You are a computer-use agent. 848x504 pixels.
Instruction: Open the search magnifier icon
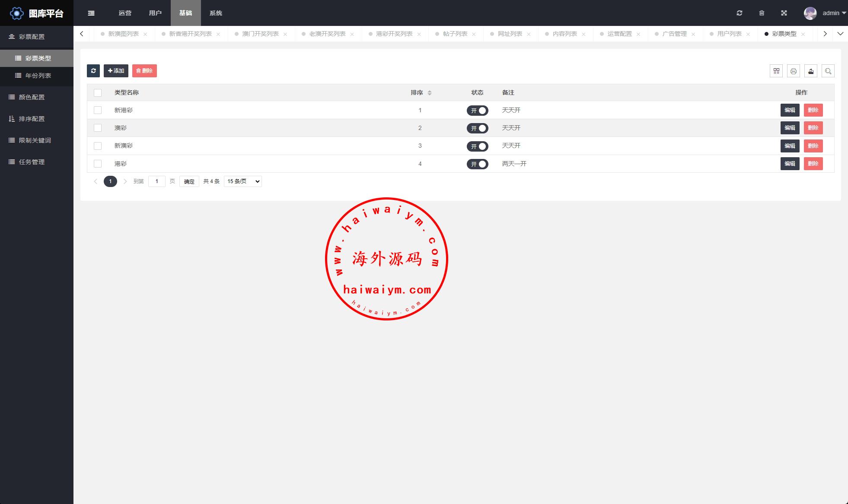(x=828, y=71)
